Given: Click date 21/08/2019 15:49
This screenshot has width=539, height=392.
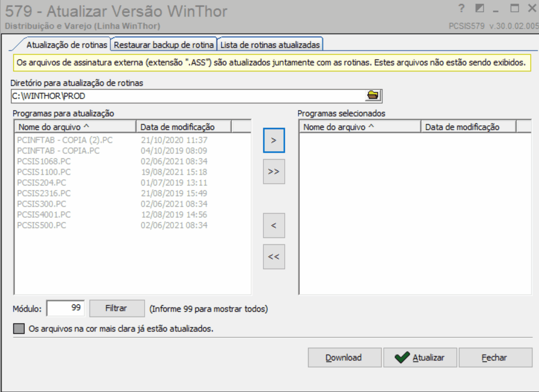Looking at the screenshot, I should click(x=174, y=193).
